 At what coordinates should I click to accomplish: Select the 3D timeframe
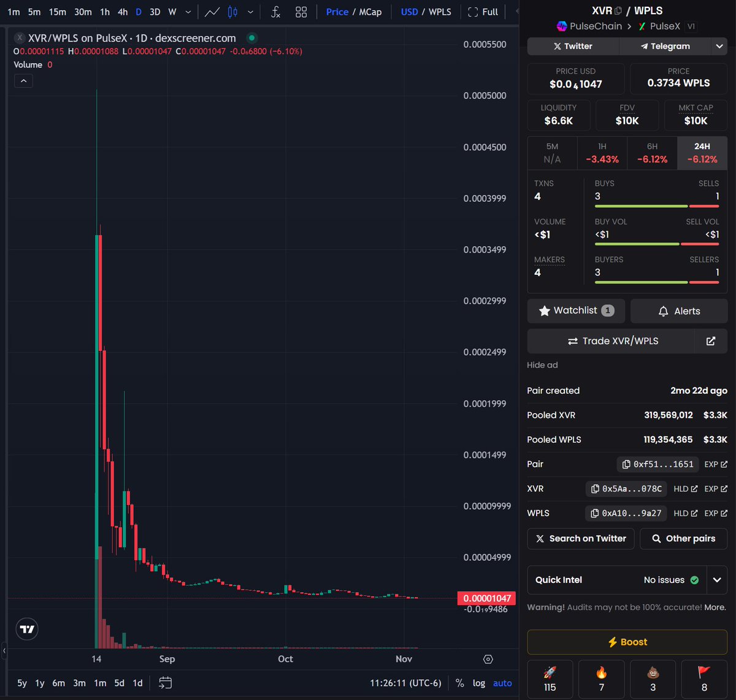coord(155,12)
